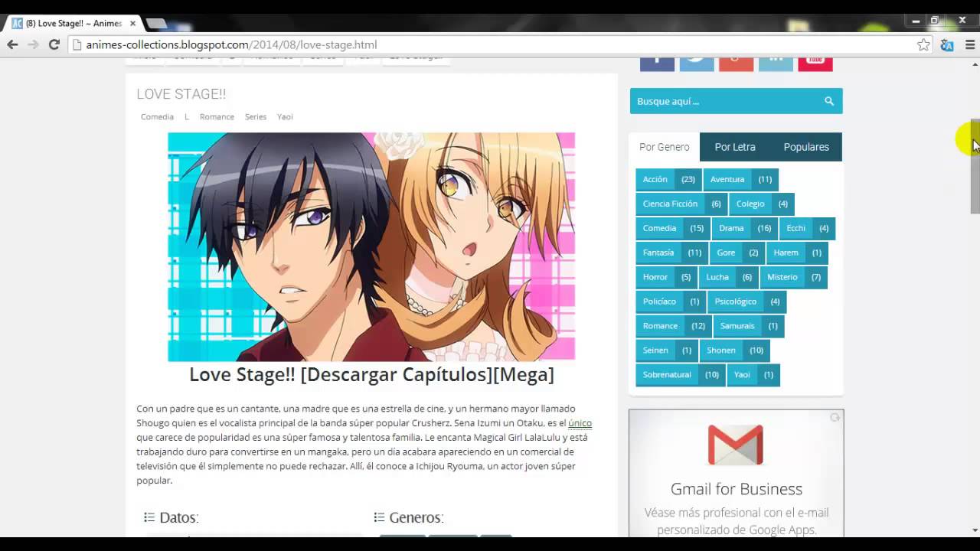Viewport: 980px width, 551px height.
Task: Click the Yaoi label under post title
Action: (x=285, y=117)
